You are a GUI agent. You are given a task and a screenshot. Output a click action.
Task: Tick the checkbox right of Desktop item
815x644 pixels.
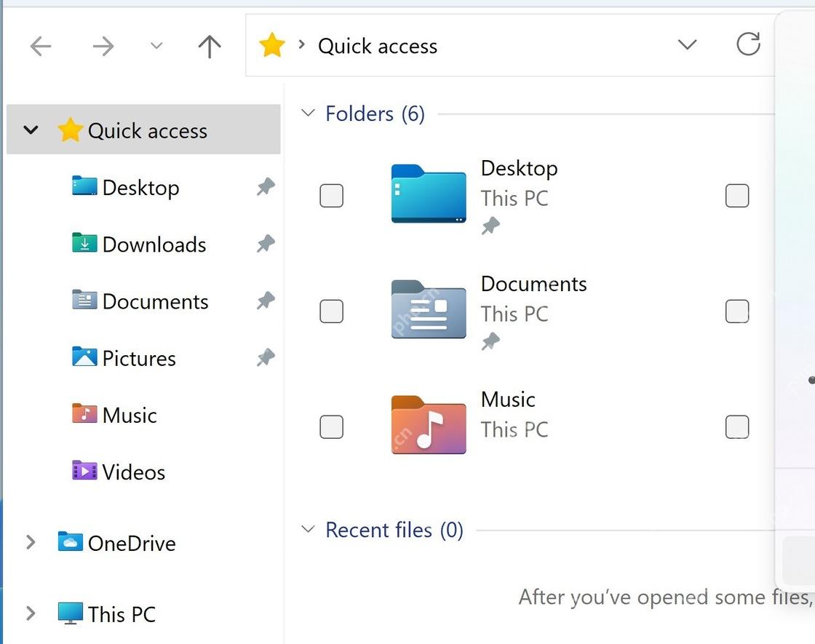(x=737, y=196)
